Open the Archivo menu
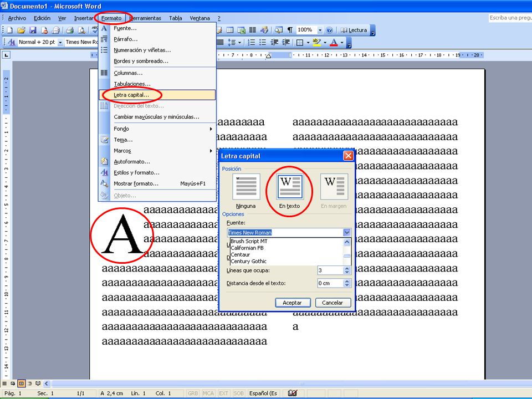This screenshot has width=532, height=399. tap(17, 18)
